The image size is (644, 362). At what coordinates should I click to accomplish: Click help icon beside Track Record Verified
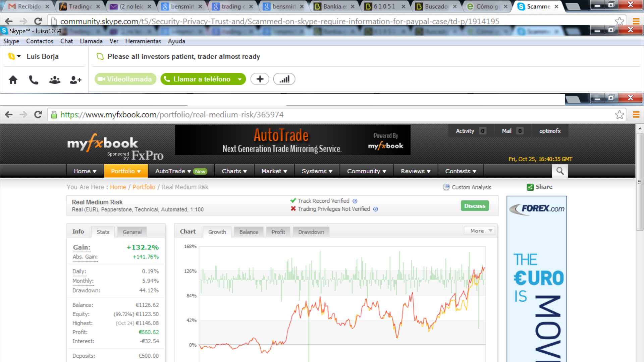pos(355,201)
